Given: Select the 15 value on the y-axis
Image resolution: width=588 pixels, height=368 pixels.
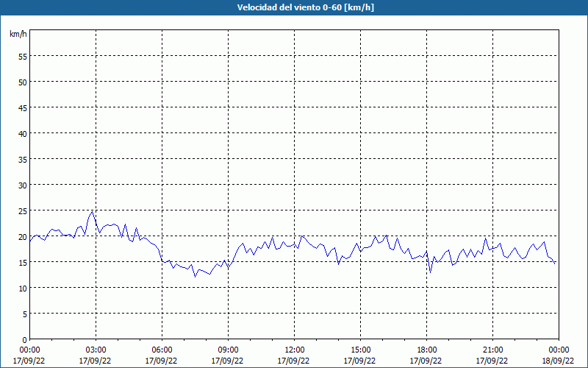Looking at the screenshot, I should (x=23, y=263).
